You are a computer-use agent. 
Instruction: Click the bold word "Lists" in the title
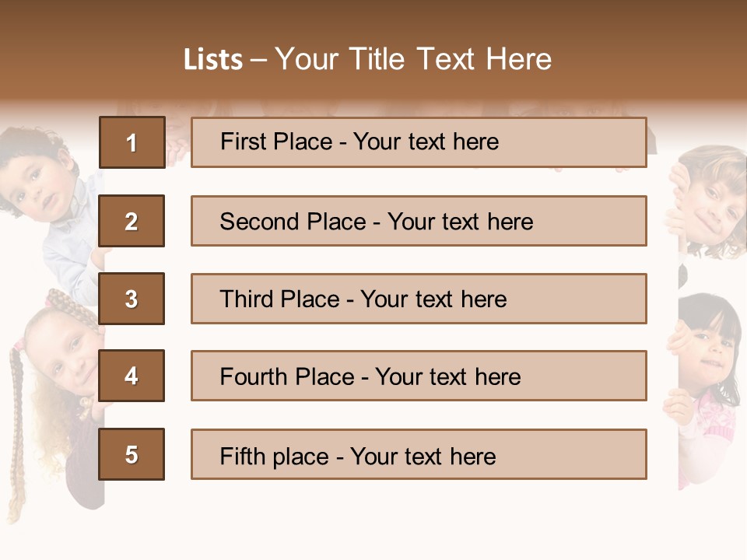tap(212, 60)
